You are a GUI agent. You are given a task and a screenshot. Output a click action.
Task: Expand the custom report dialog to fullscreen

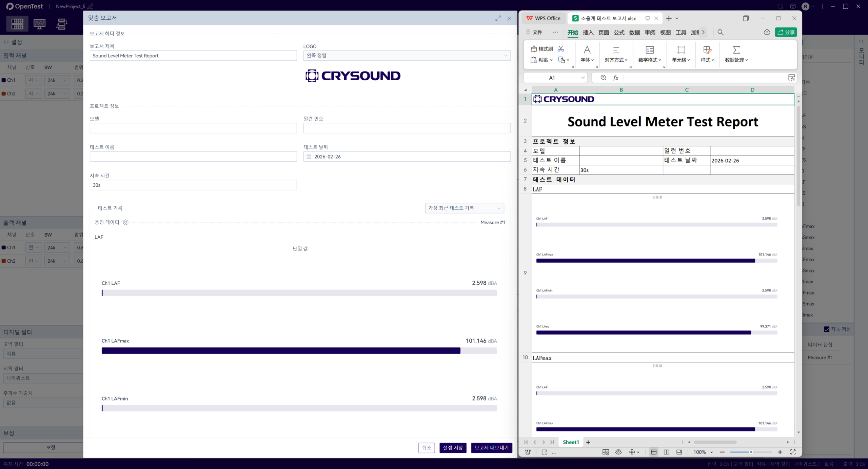498,18
